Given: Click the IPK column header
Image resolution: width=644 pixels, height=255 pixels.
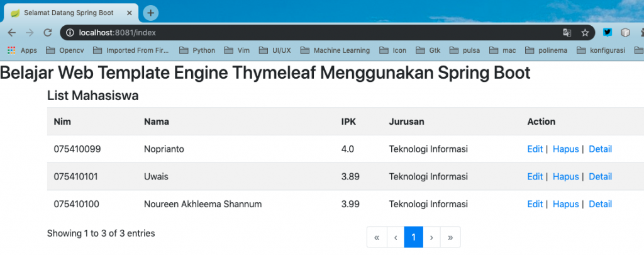Looking at the screenshot, I should tap(348, 122).
